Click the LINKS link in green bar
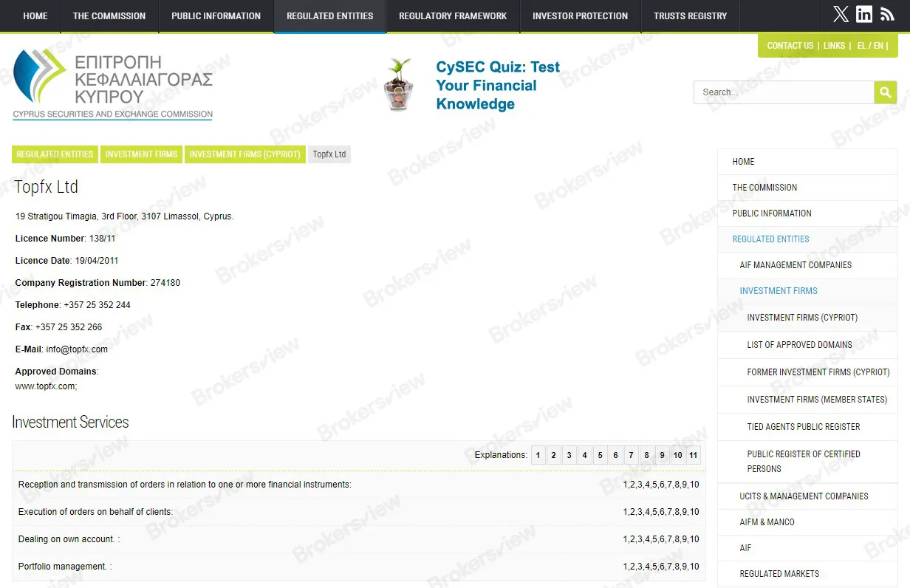The width and height of the screenshot is (910, 588). [834, 46]
